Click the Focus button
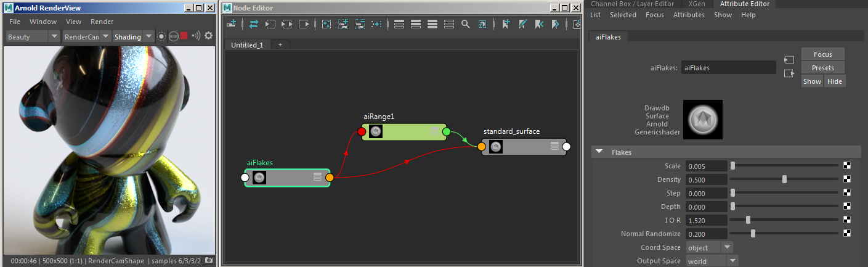Viewport: 868px width, 267px height. tap(822, 54)
